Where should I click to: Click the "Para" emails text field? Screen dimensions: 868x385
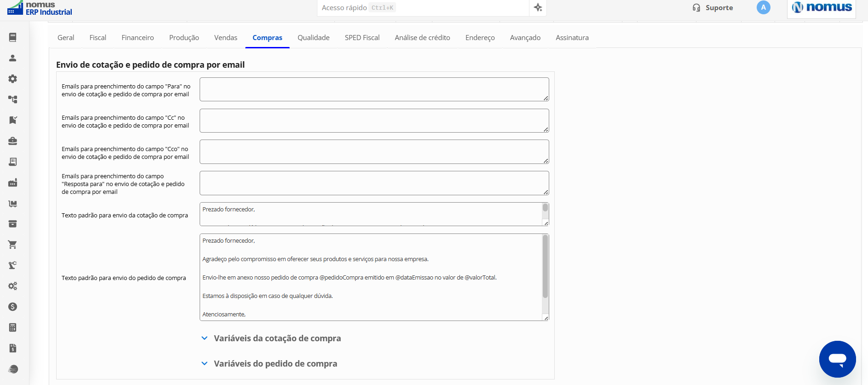(374, 89)
